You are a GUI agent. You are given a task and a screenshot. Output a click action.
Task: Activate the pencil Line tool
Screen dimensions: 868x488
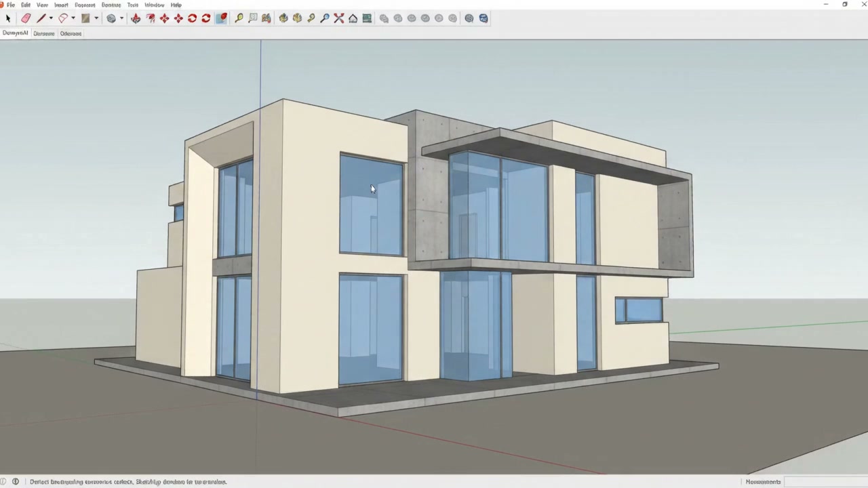(41, 18)
